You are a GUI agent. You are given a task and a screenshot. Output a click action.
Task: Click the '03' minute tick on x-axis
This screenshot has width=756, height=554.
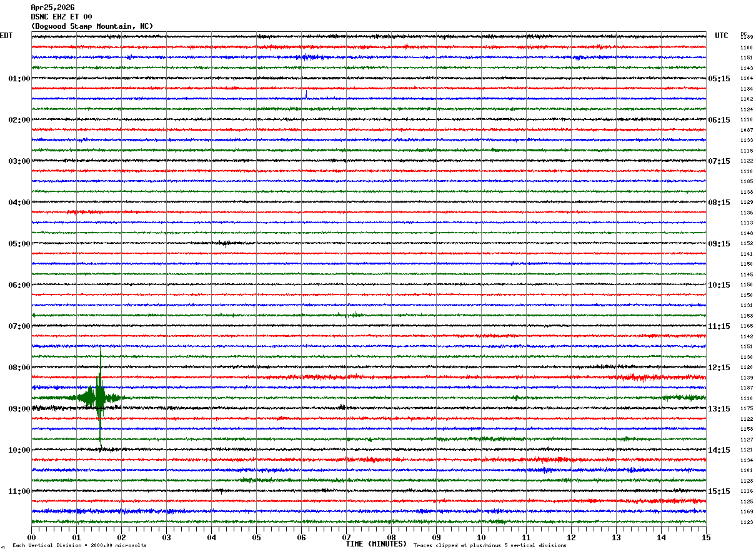(x=166, y=537)
